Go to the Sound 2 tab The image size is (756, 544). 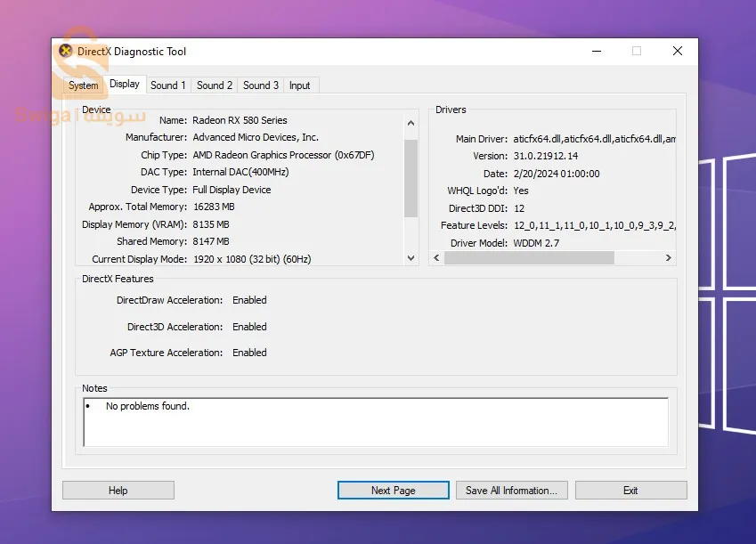tap(215, 85)
